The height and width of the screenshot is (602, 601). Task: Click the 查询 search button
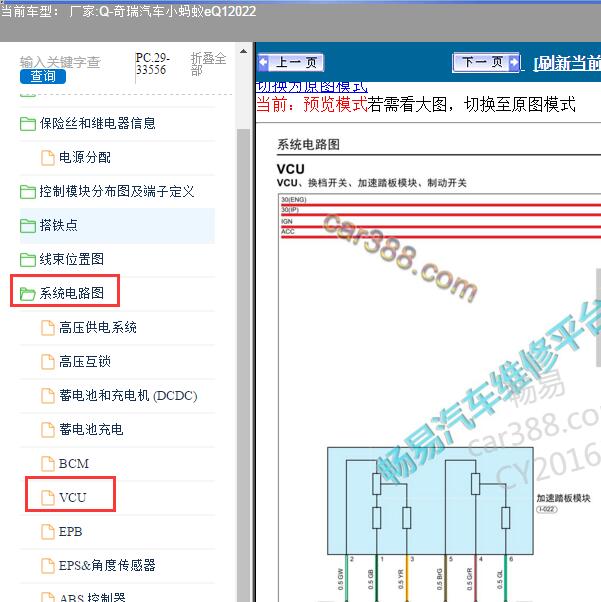pyautogui.click(x=43, y=76)
